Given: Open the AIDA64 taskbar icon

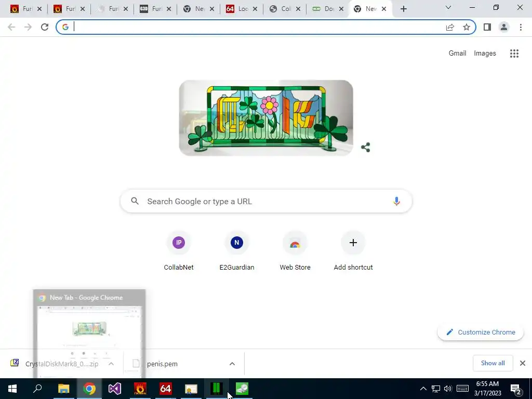Looking at the screenshot, I should pyautogui.click(x=166, y=389).
